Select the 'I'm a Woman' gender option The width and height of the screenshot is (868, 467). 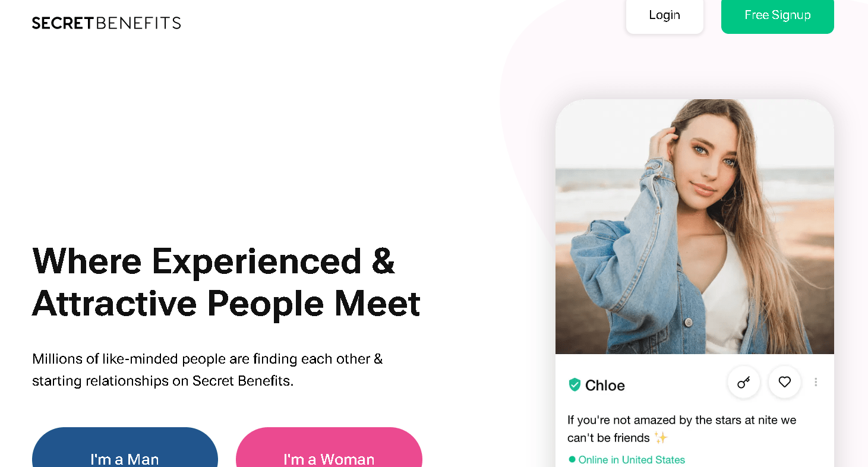tap(329, 454)
